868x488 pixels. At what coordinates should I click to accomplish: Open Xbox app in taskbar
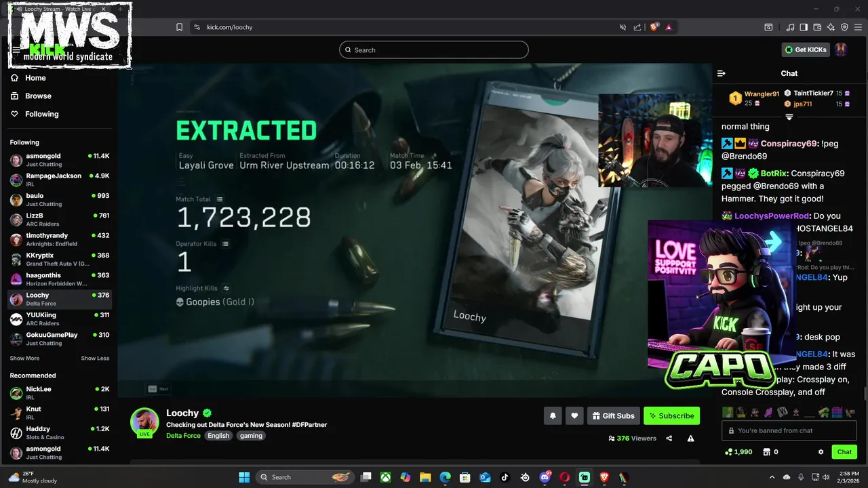[386, 477]
